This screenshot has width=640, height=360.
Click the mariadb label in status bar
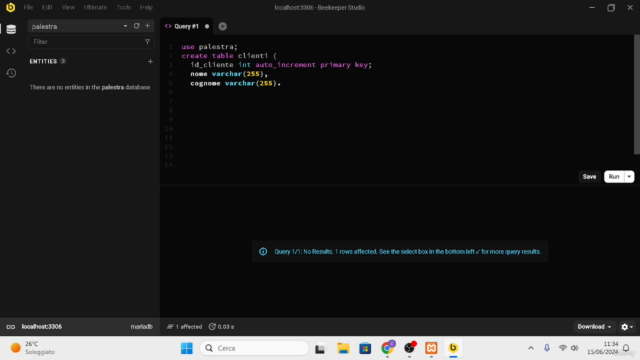(141, 327)
